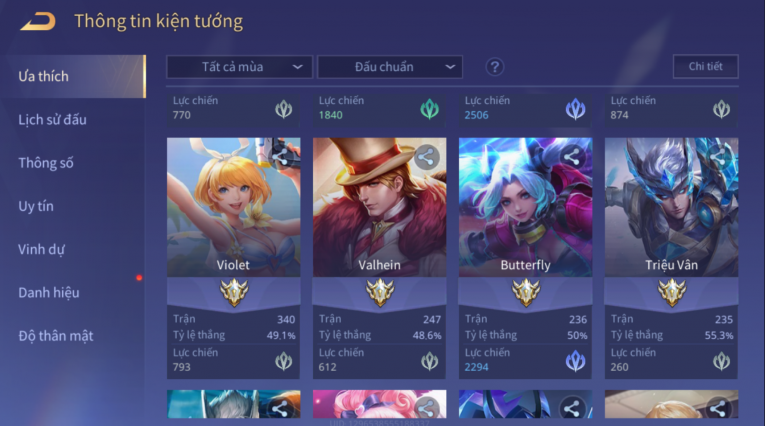Open the help question mark icon

[495, 67]
